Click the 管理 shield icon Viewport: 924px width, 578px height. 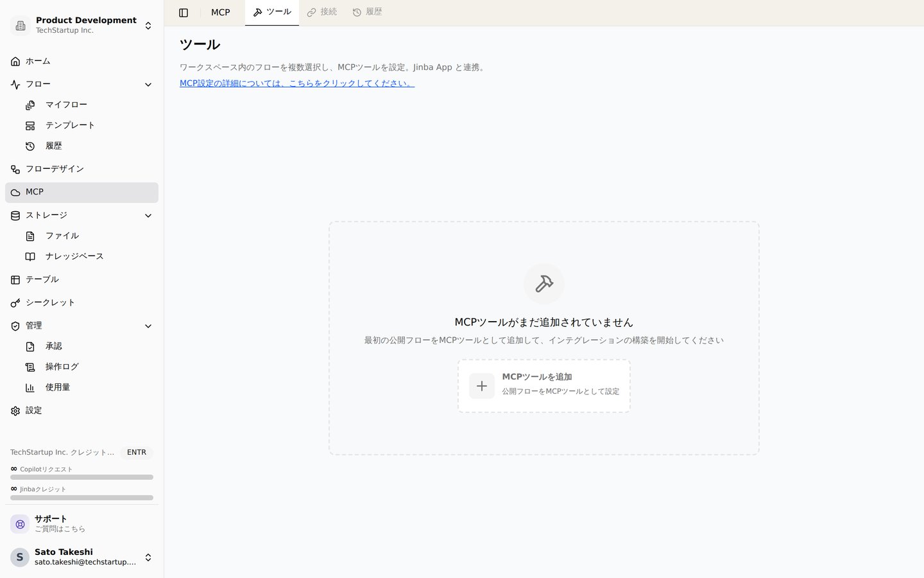(x=15, y=326)
